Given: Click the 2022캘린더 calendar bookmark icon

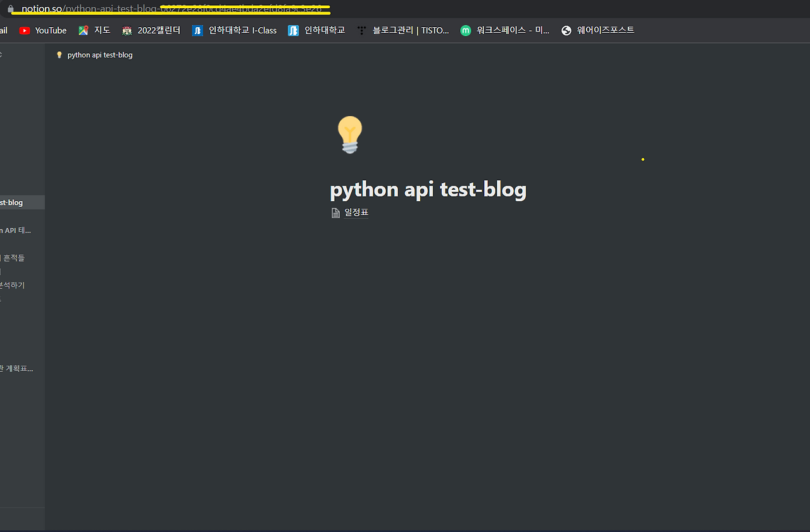Looking at the screenshot, I should click(127, 30).
